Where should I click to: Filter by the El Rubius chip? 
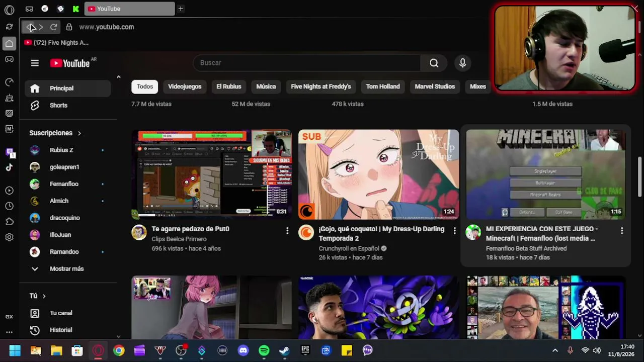click(229, 86)
